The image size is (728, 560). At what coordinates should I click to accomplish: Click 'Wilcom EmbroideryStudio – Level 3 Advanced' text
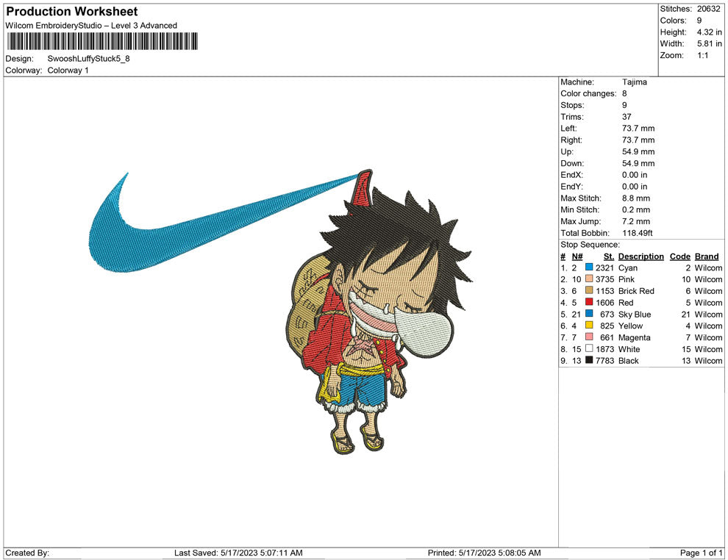pos(91,26)
